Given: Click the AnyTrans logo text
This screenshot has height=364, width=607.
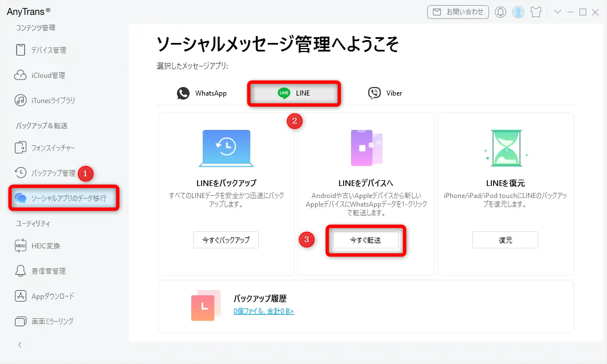Looking at the screenshot, I should (x=28, y=11).
